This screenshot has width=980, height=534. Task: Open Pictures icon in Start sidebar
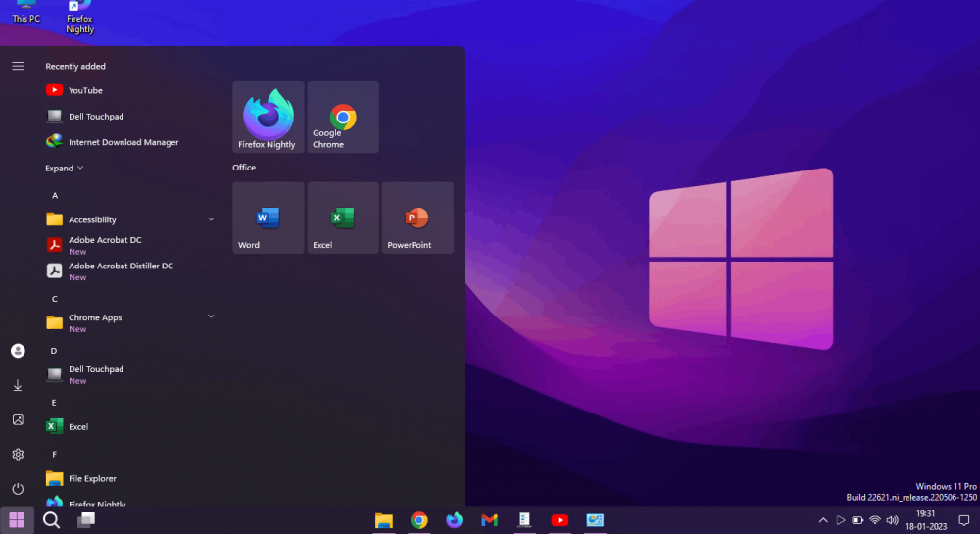click(18, 419)
